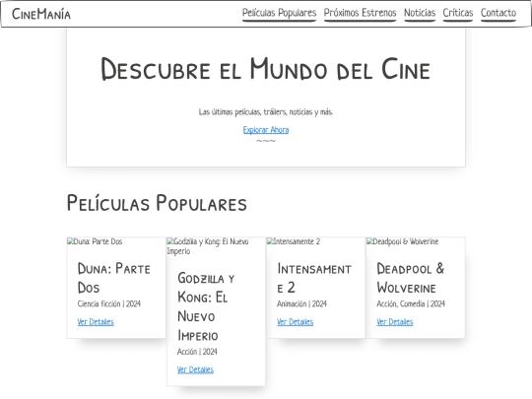Select the Duna: Parte Dos card title
This screenshot has width=532, height=399.
pos(114,278)
